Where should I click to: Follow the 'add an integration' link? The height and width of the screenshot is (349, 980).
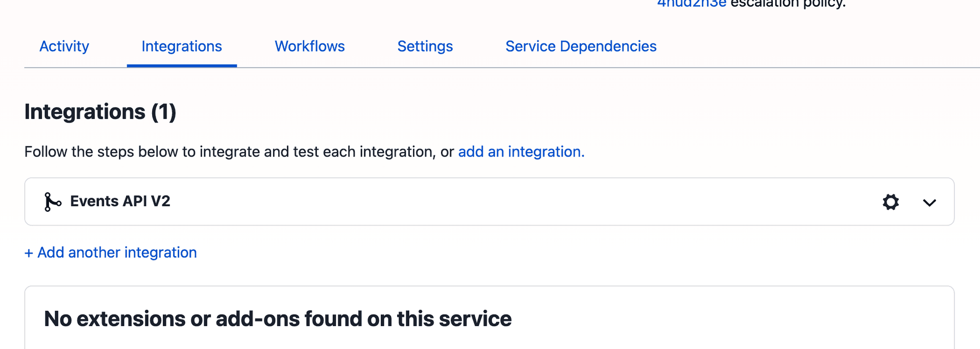tap(521, 152)
